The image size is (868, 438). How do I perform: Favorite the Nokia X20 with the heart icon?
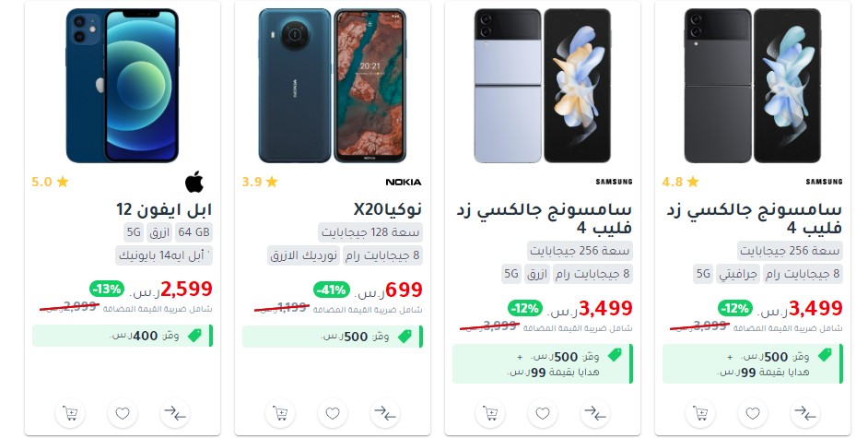[333, 413]
